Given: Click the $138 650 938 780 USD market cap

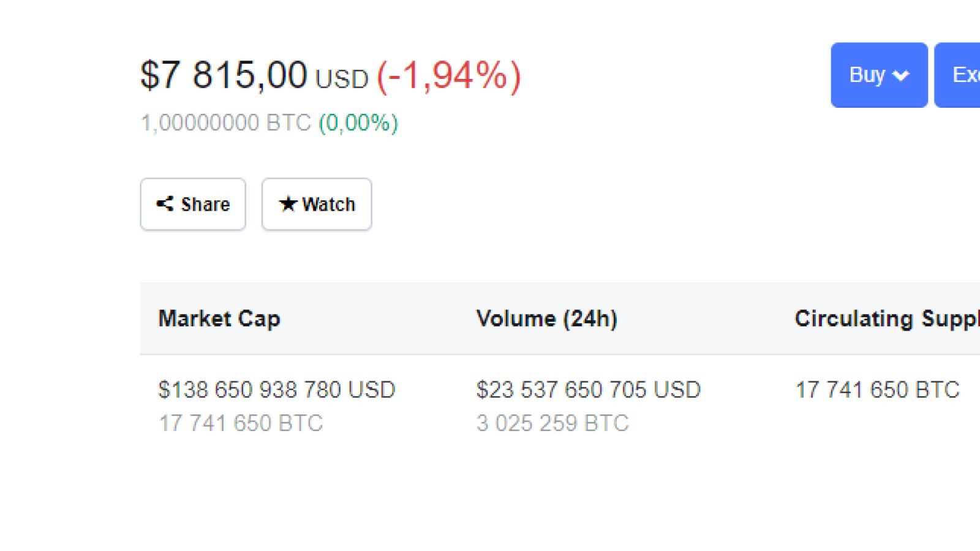Looking at the screenshot, I should pyautogui.click(x=277, y=389).
